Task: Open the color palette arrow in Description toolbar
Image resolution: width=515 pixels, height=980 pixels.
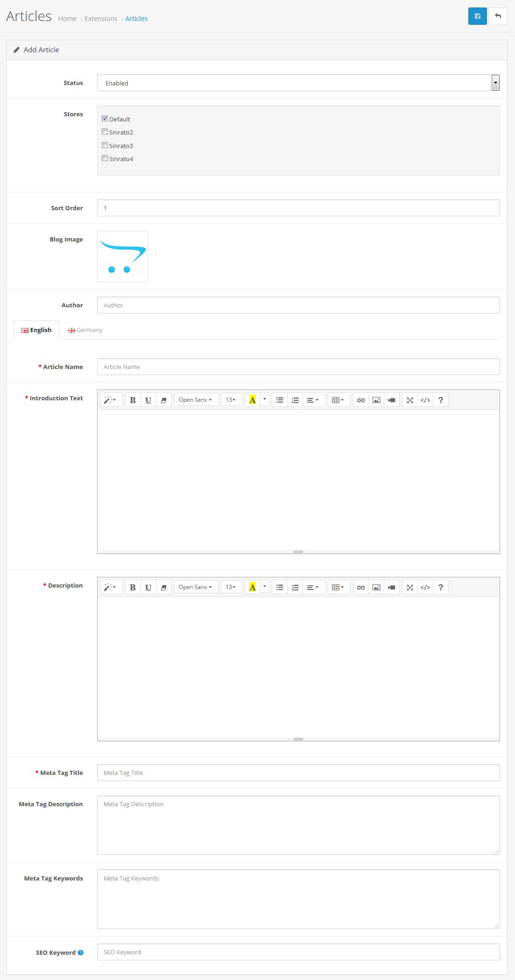Action: point(265,587)
